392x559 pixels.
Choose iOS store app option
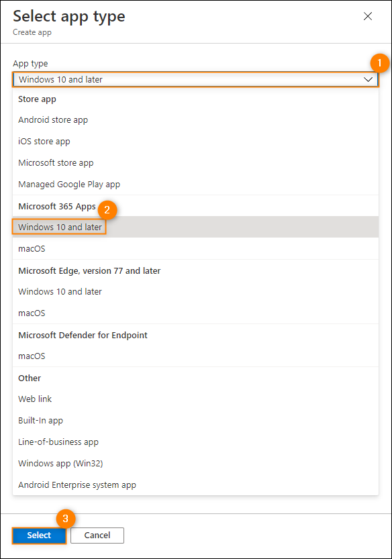pos(195,141)
